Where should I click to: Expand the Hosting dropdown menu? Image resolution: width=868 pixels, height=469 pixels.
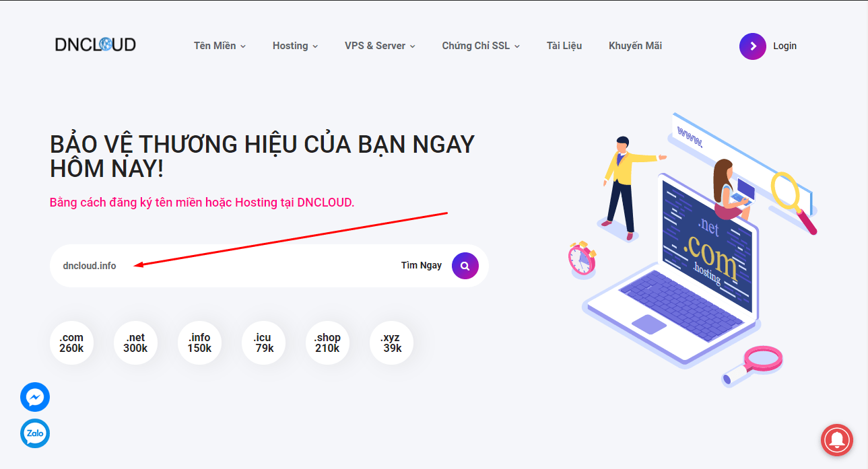pos(295,46)
